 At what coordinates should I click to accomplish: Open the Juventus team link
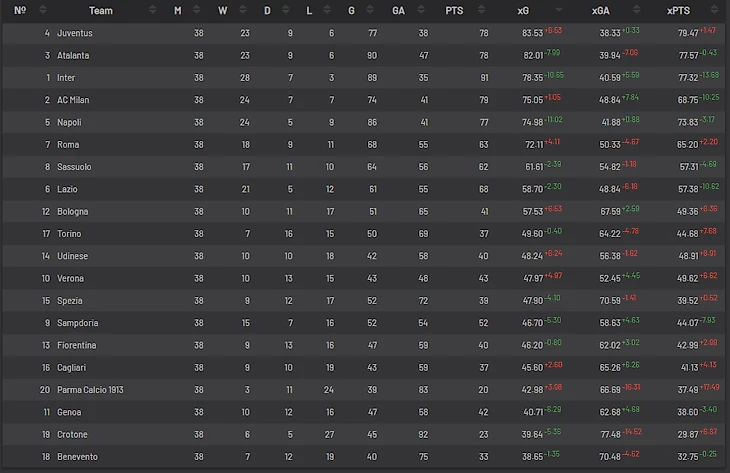pyautogui.click(x=75, y=33)
